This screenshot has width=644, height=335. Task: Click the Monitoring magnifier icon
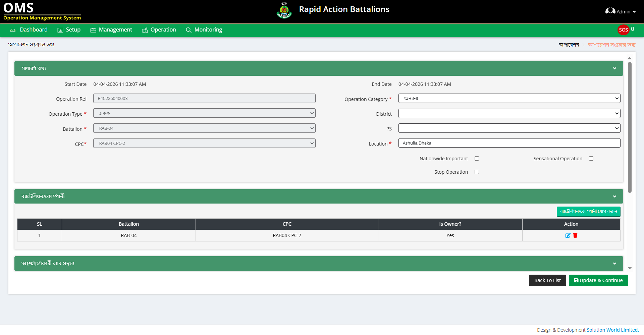click(189, 30)
